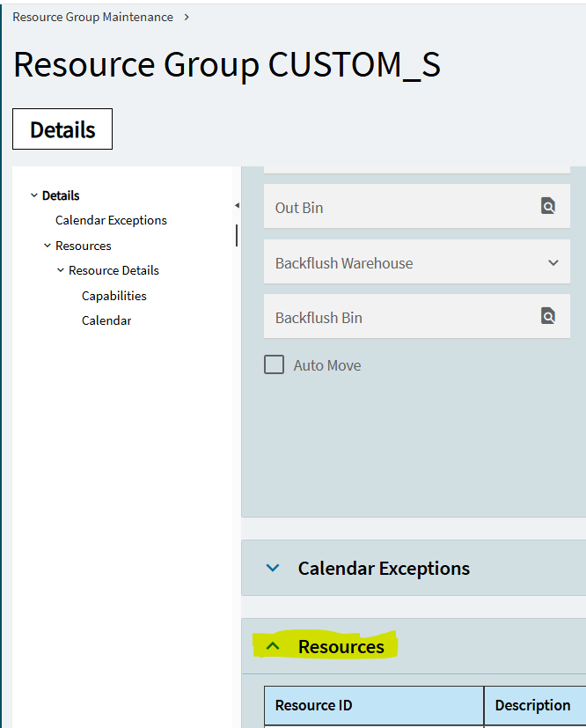Select Capabilities in the navigation tree

pyautogui.click(x=114, y=296)
